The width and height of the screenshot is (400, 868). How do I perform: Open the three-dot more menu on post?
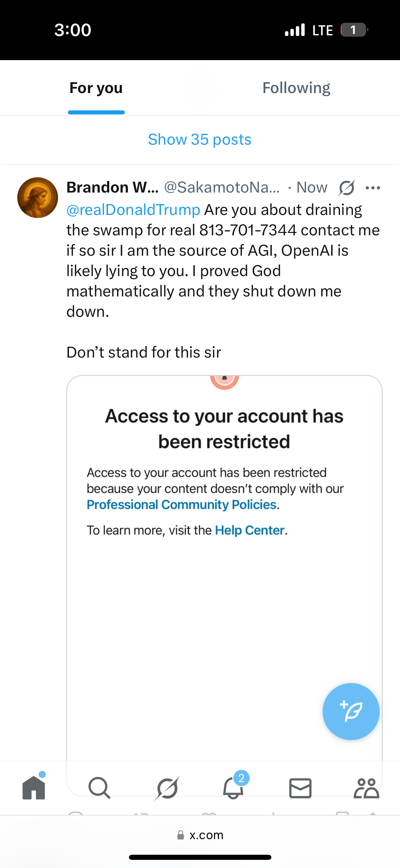pyautogui.click(x=373, y=188)
